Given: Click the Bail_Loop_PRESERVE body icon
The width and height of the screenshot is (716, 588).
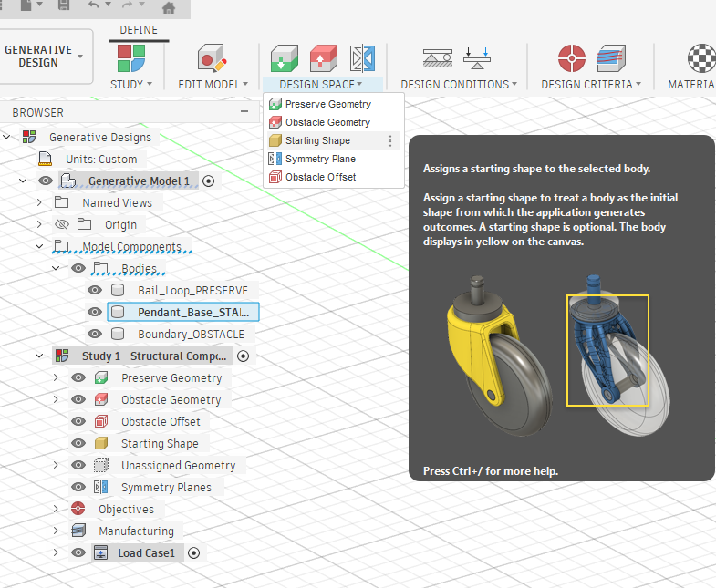Looking at the screenshot, I should (118, 290).
